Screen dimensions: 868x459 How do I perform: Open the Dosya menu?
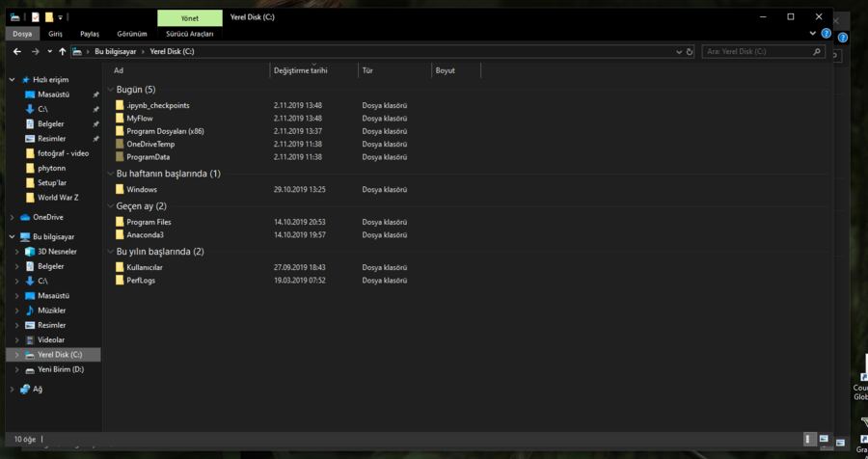point(22,34)
